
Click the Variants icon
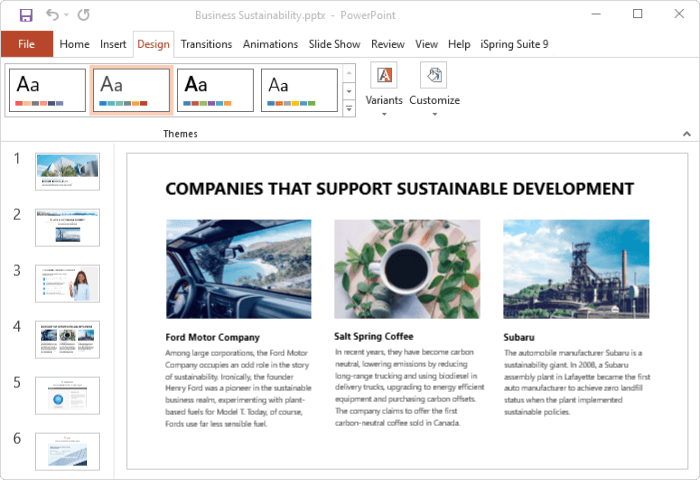[x=384, y=75]
